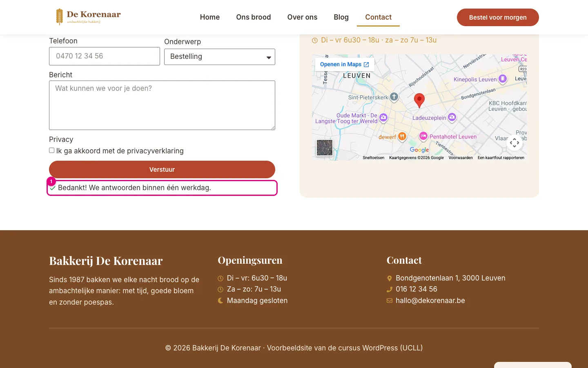This screenshot has width=588, height=368.
Task: Click clock icon beside map opening hours
Action: tap(315, 40)
